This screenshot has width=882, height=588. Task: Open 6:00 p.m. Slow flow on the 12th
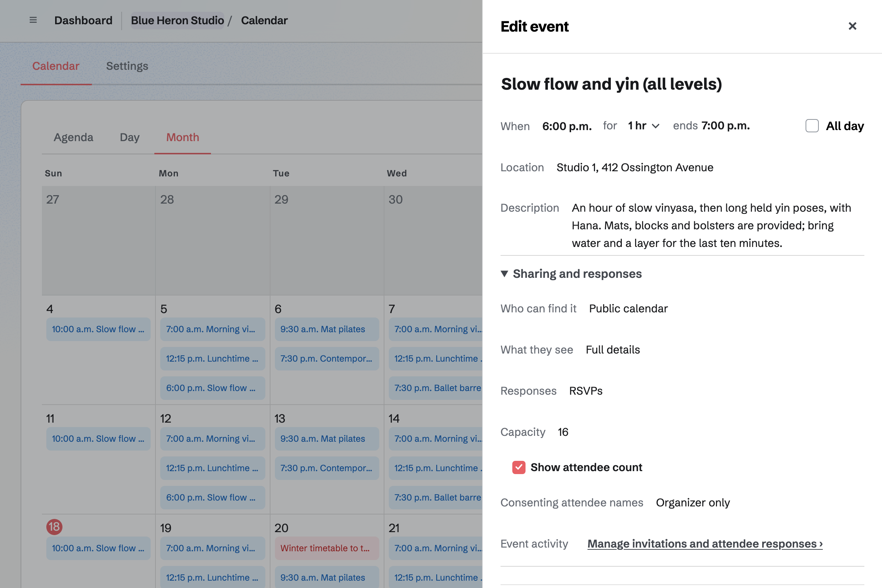(x=213, y=497)
